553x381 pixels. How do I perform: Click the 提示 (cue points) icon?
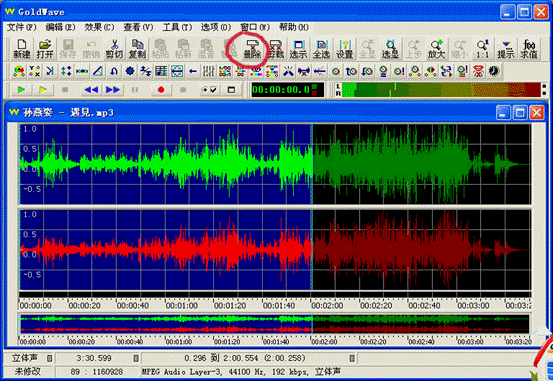[x=506, y=49]
